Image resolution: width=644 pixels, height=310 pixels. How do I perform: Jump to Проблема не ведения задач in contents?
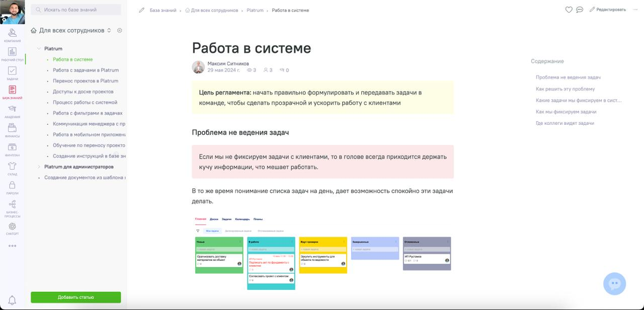click(x=568, y=77)
